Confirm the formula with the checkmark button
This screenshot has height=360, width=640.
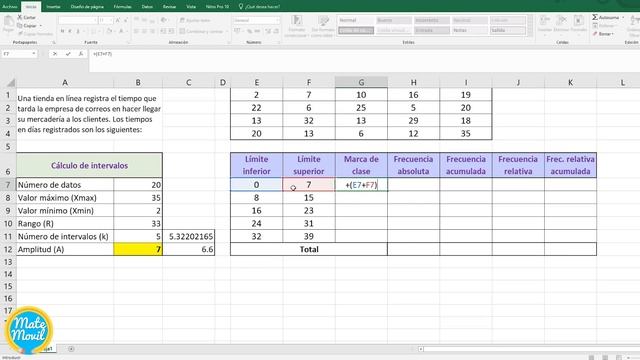click(68, 54)
